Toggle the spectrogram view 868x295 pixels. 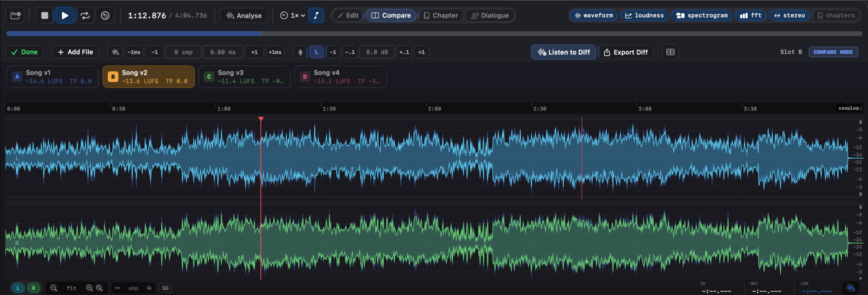click(702, 15)
